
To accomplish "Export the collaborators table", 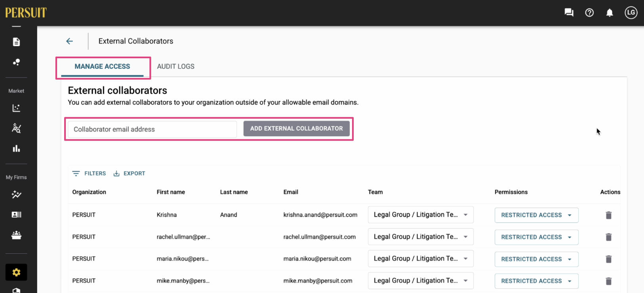I will tap(130, 173).
